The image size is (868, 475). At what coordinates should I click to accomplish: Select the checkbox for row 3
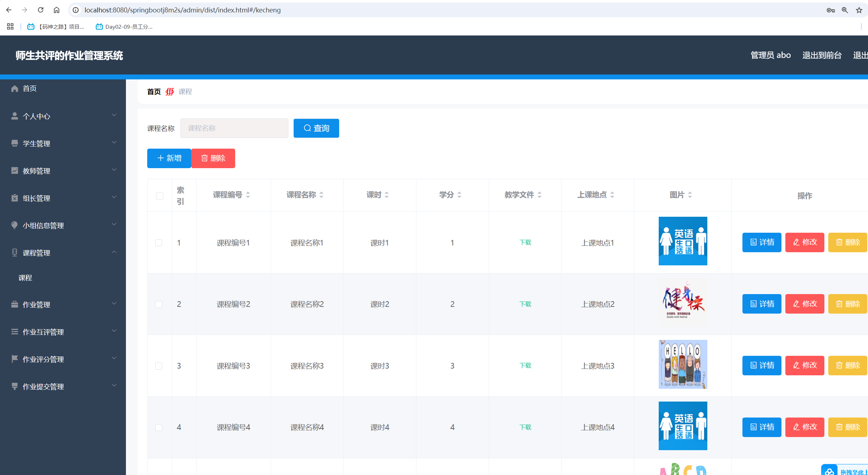coord(159,366)
